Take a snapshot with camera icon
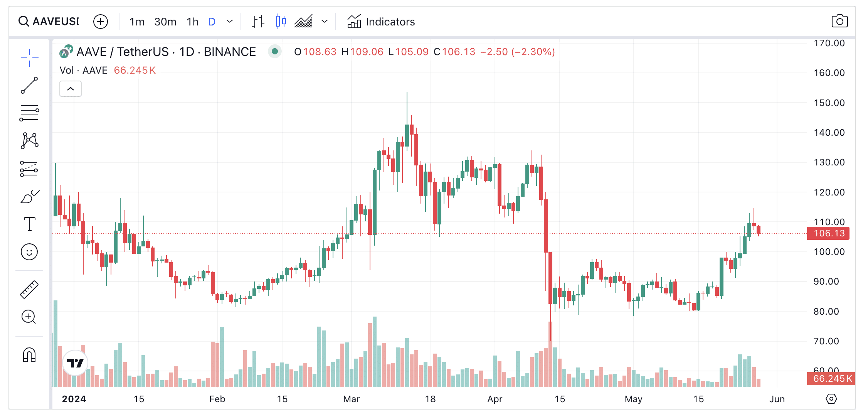 pos(839,21)
